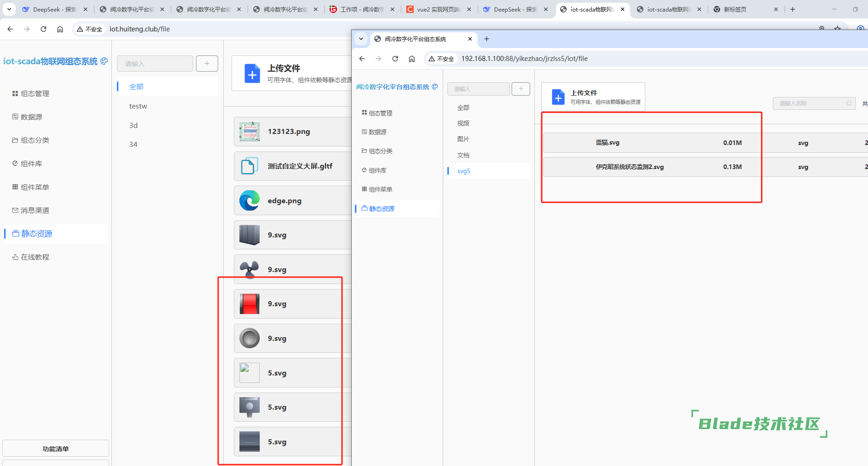Click the home icon in front browser

[x=412, y=59]
